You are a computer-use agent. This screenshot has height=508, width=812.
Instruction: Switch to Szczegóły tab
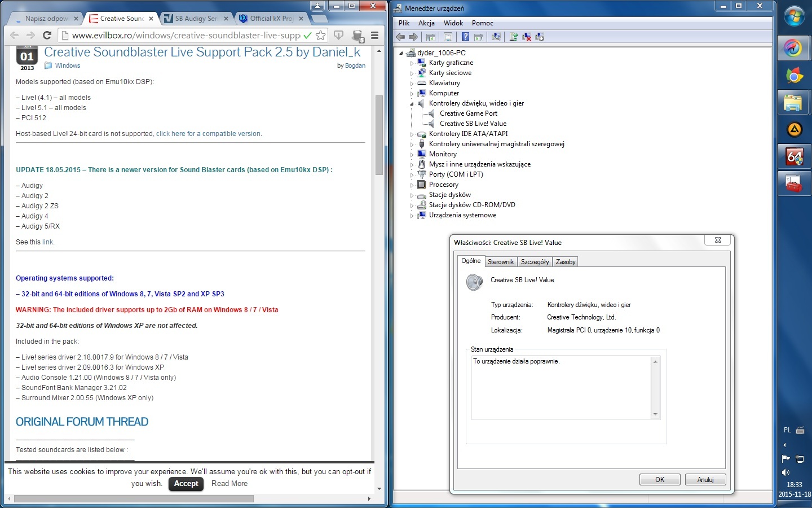pos(535,262)
